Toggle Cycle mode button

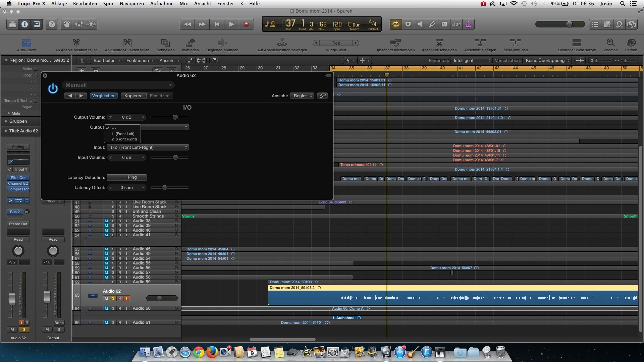tap(396, 24)
